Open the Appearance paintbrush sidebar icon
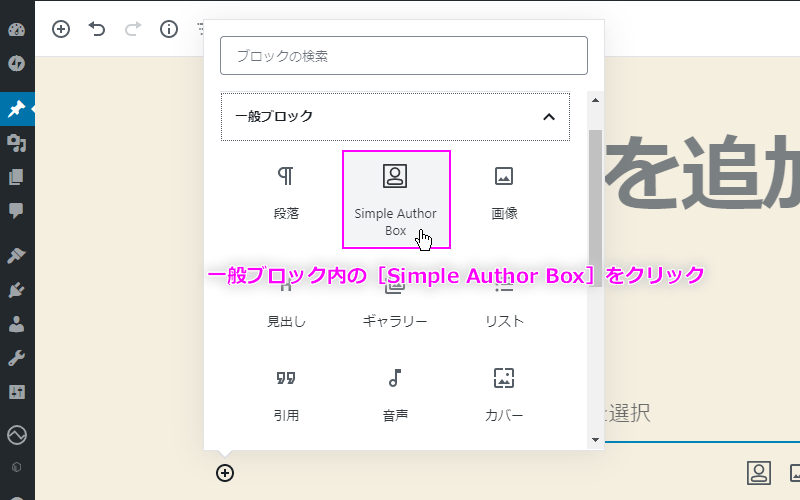Image resolution: width=800 pixels, height=500 pixels. (x=16, y=256)
